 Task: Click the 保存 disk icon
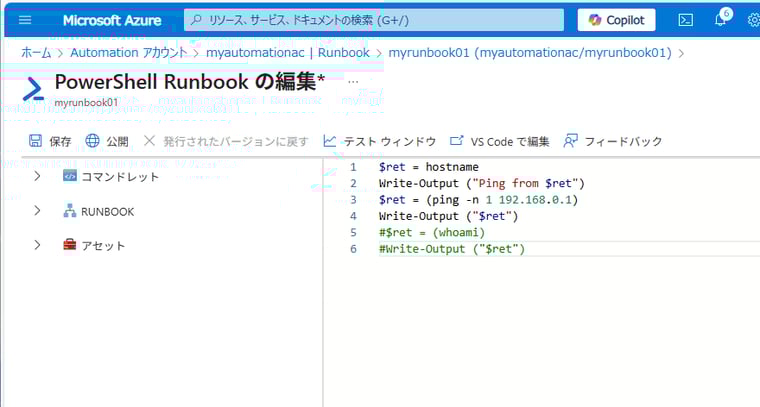click(35, 141)
